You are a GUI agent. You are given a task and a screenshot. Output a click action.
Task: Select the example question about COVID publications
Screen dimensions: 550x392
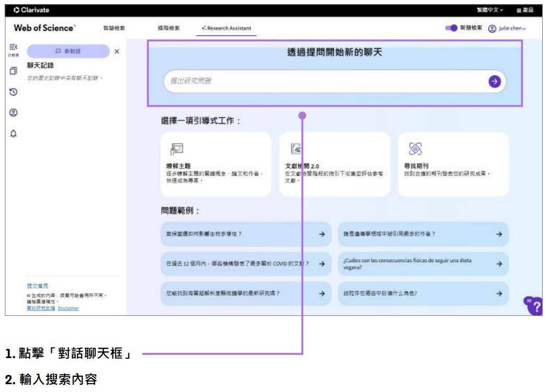pyautogui.click(x=246, y=264)
